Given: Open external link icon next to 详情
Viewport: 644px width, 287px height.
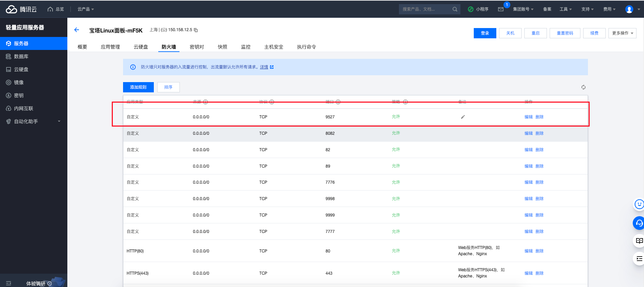Looking at the screenshot, I should coord(272,67).
